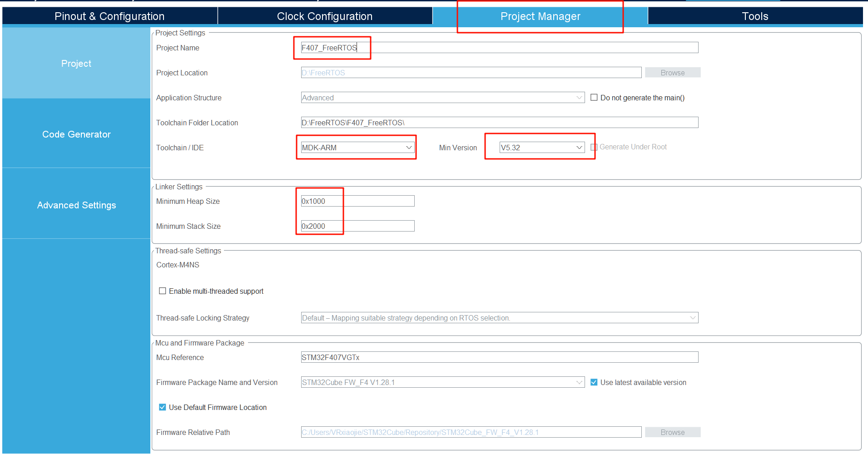The width and height of the screenshot is (868, 454).
Task: Select the Project Manager tab
Action: [x=540, y=16]
